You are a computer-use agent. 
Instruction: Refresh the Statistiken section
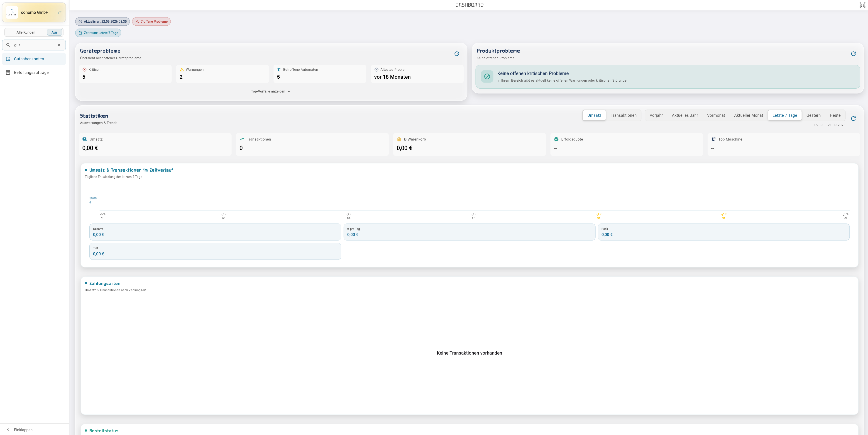click(853, 119)
